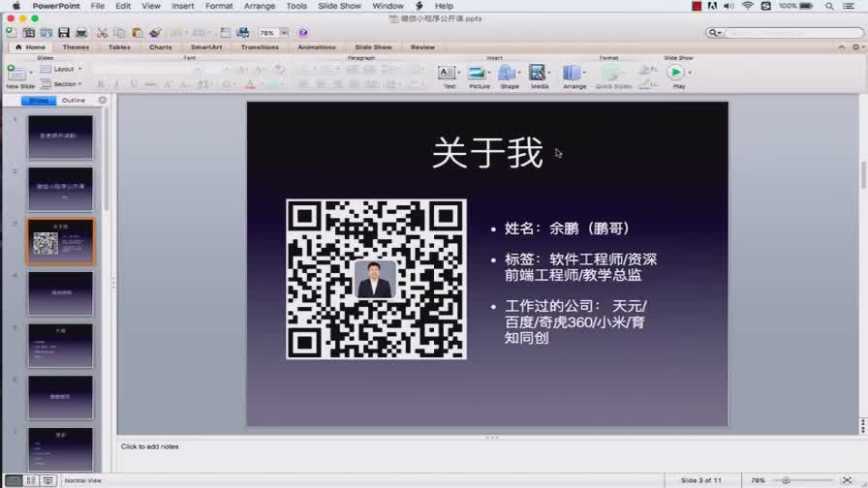The image size is (868, 488).
Task: Open the Wi-Fi status menu
Action: pyautogui.click(x=747, y=6)
